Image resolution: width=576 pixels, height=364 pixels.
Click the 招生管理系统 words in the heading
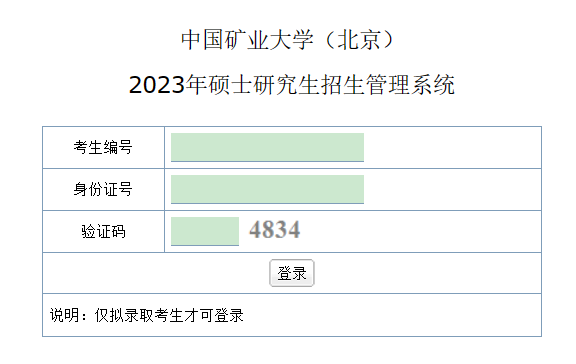[x=388, y=85]
